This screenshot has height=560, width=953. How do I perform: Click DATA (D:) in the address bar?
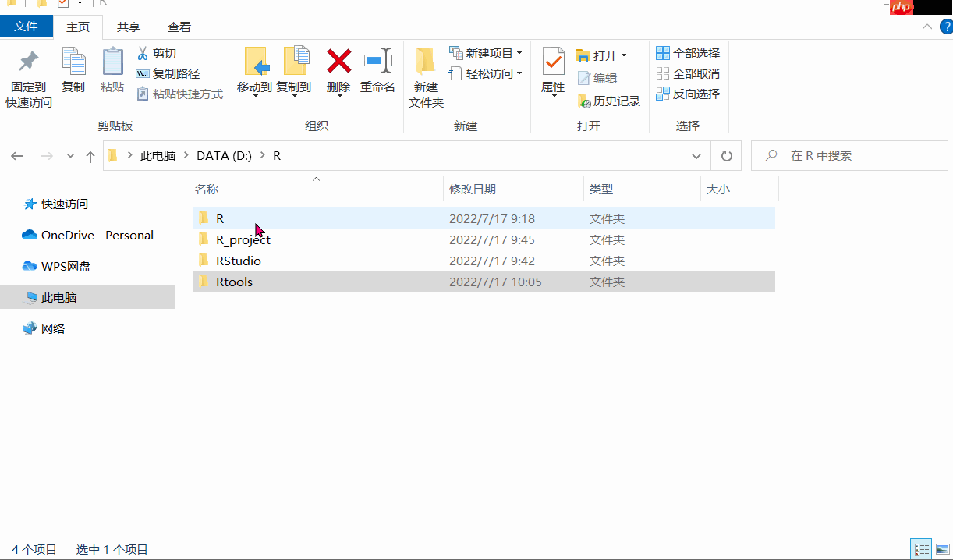224,156
